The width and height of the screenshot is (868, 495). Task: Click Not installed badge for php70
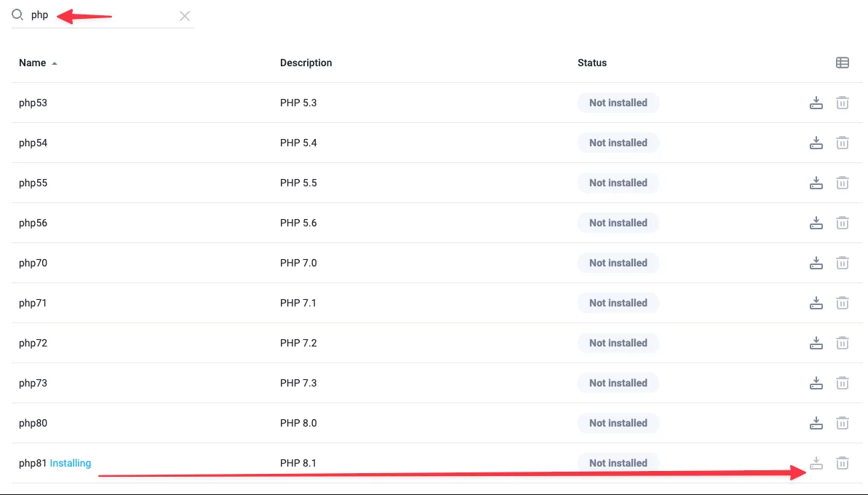tap(618, 263)
